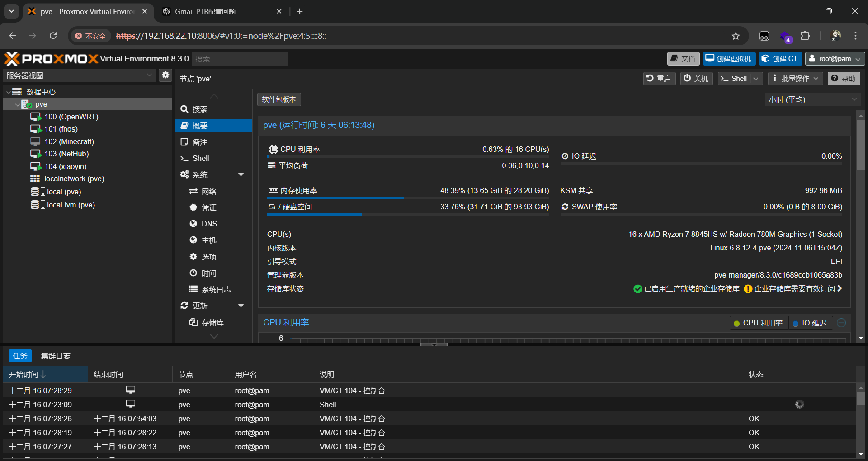
Task: Toggle IO 延迟 legend in chart
Action: 810,323
